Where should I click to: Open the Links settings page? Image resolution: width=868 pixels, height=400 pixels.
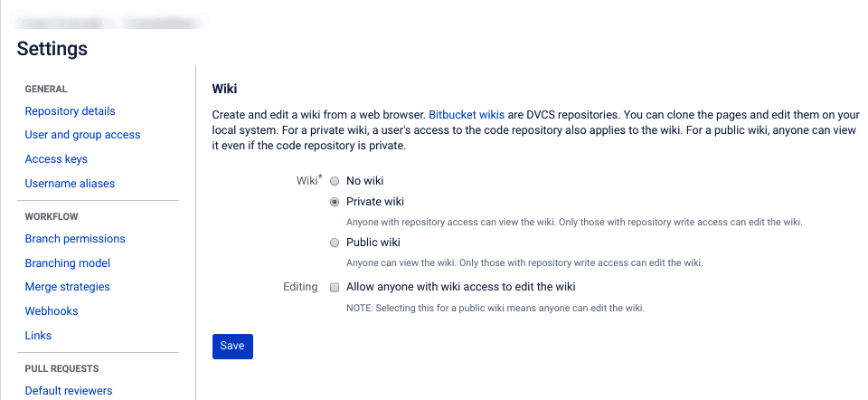click(38, 336)
